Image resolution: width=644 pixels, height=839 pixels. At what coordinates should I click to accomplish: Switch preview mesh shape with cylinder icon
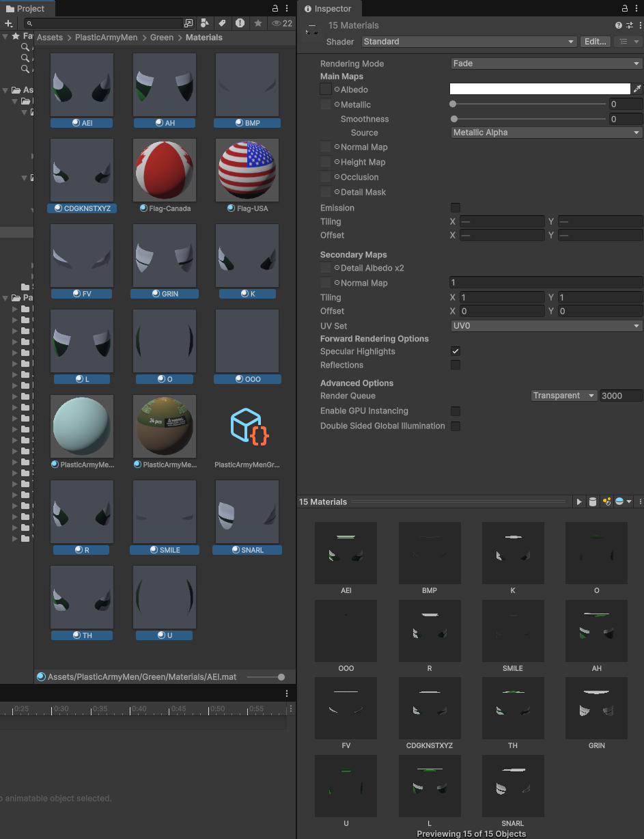[592, 501]
